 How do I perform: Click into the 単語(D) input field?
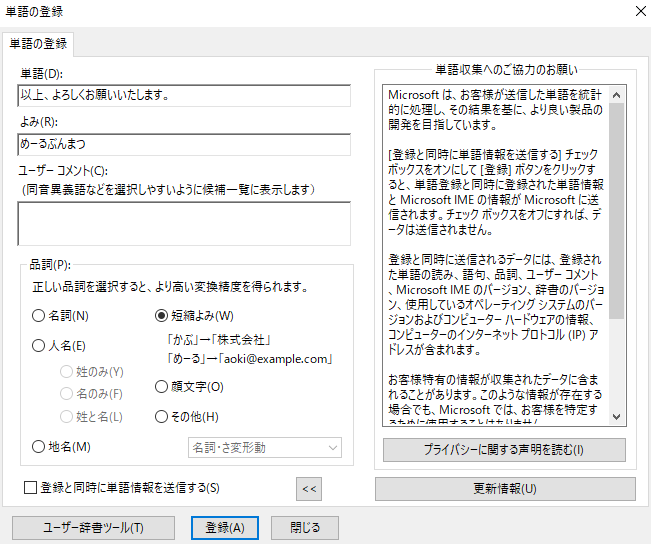(184, 96)
